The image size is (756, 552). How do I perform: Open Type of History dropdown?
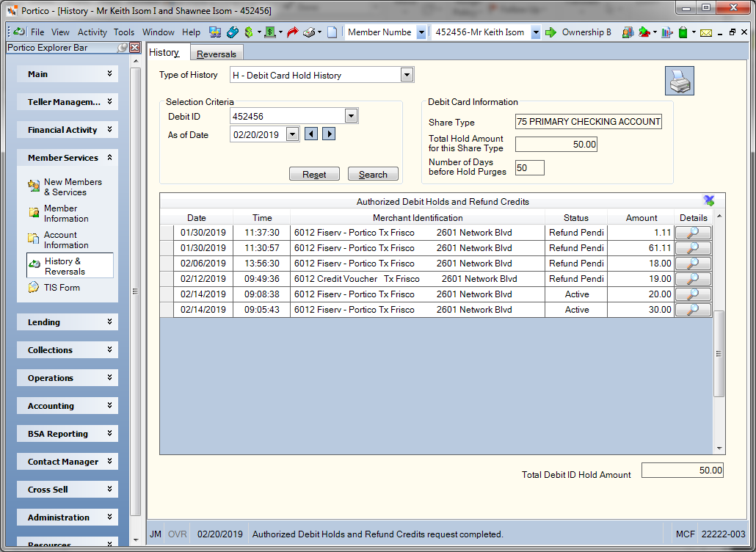[407, 75]
